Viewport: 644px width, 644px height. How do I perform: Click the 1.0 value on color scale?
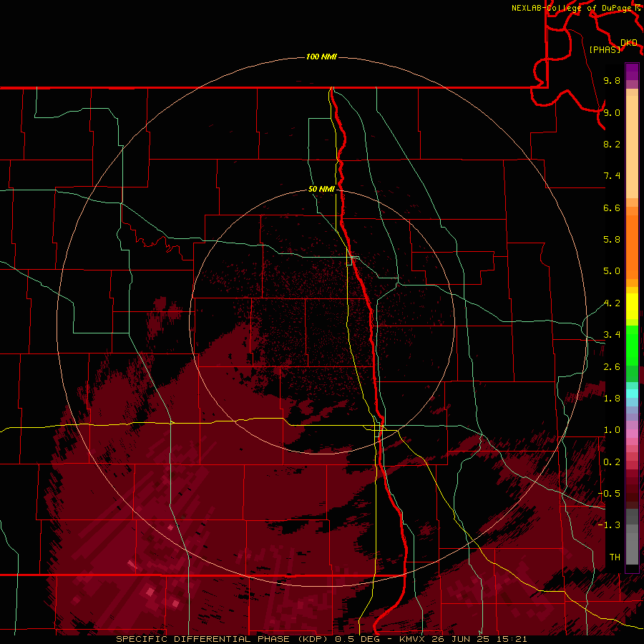[x=612, y=430]
